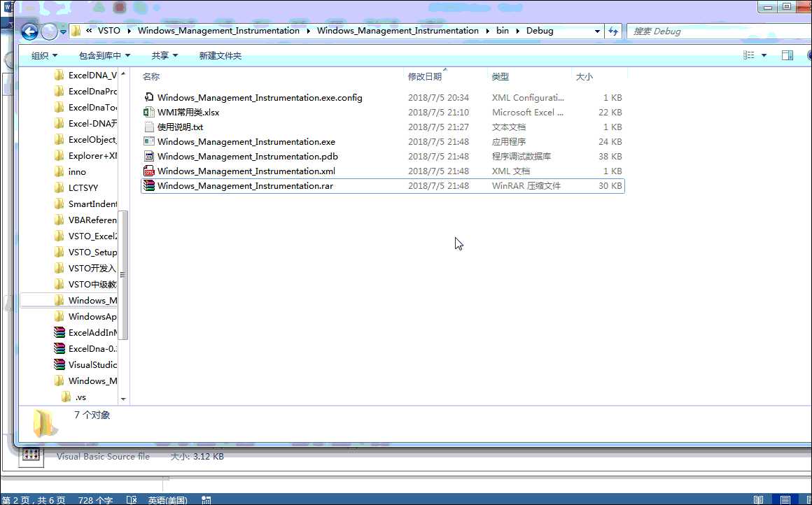The height and width of the screenshot is (505, 812).
Task: Select the Windows_Management_Instrumentation.pdb icon
Action: click(149, 156)
